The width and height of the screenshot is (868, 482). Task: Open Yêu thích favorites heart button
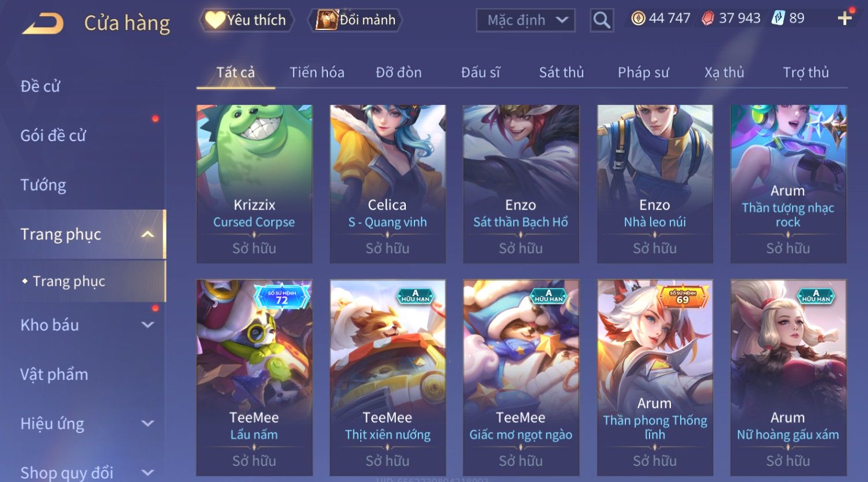(247, 20)
